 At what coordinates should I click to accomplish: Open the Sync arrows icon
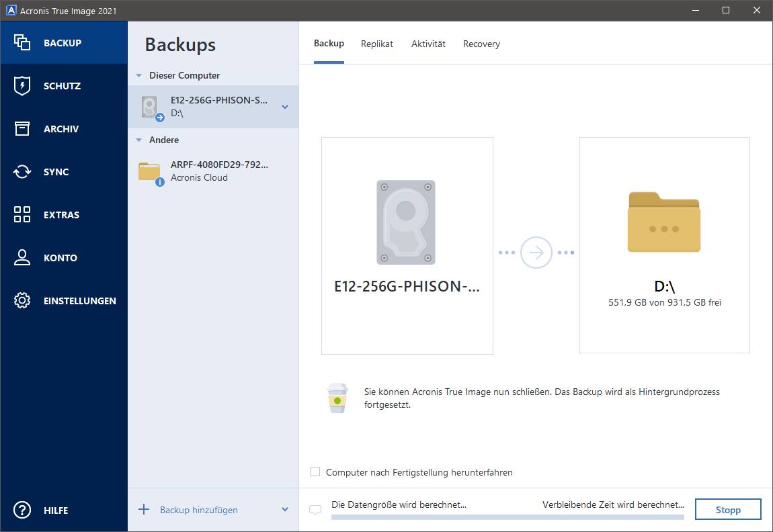22,172
